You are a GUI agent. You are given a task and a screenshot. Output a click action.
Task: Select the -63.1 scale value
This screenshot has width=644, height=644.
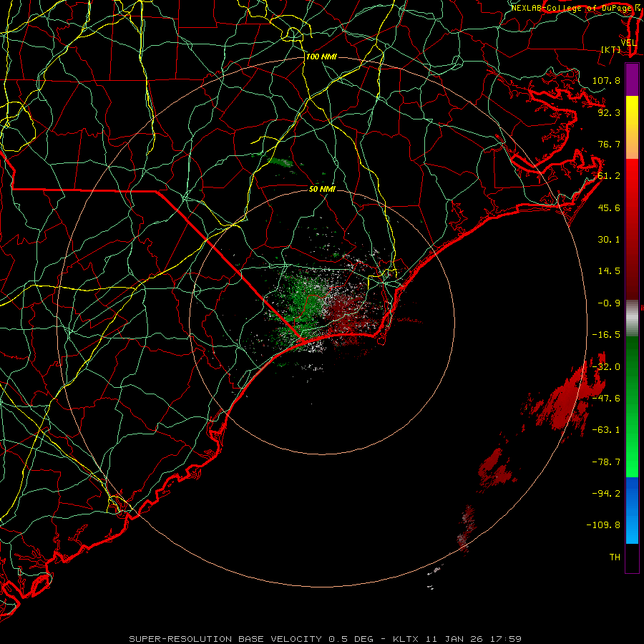click(606, 430)
